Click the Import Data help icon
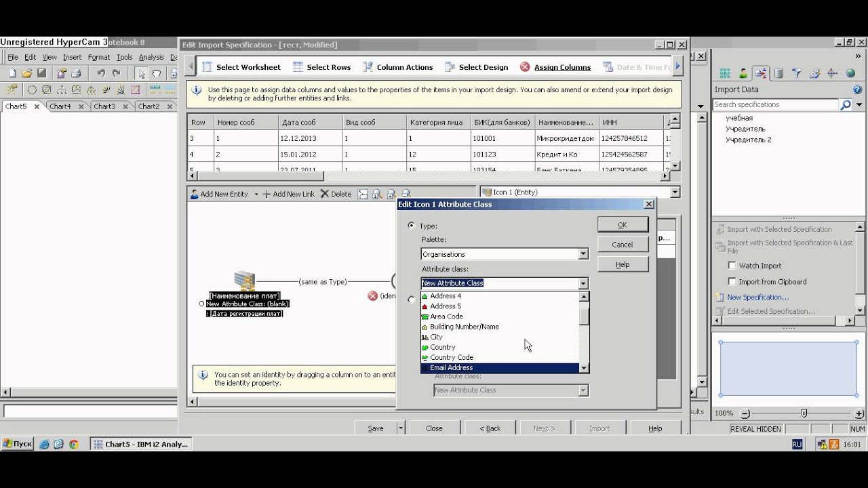This screenshot has width=868, height=488. (858, 89)
